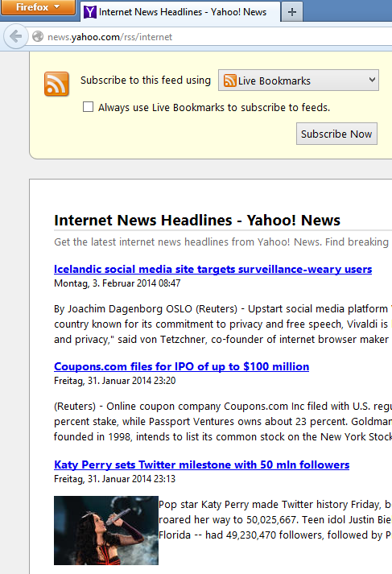This screenshot has height=574, width=392.
Task: Click the browser Back arrow button
Action: 16,36
